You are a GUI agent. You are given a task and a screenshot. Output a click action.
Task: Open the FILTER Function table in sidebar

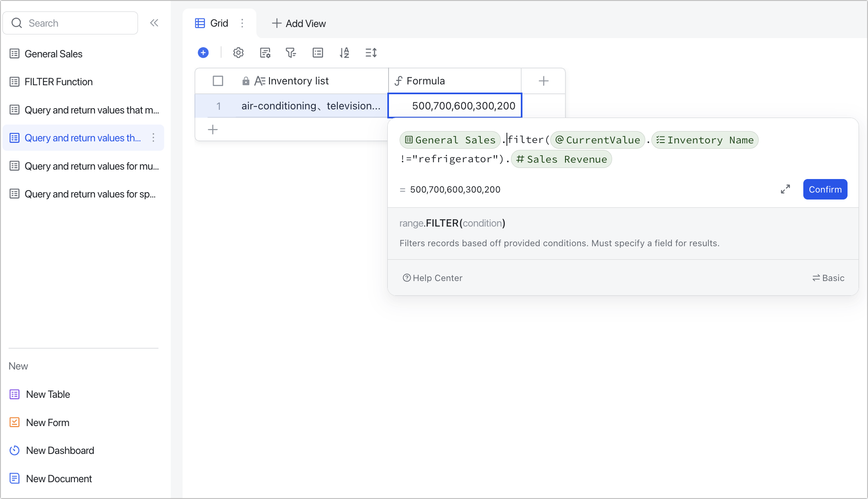point(58,82)
